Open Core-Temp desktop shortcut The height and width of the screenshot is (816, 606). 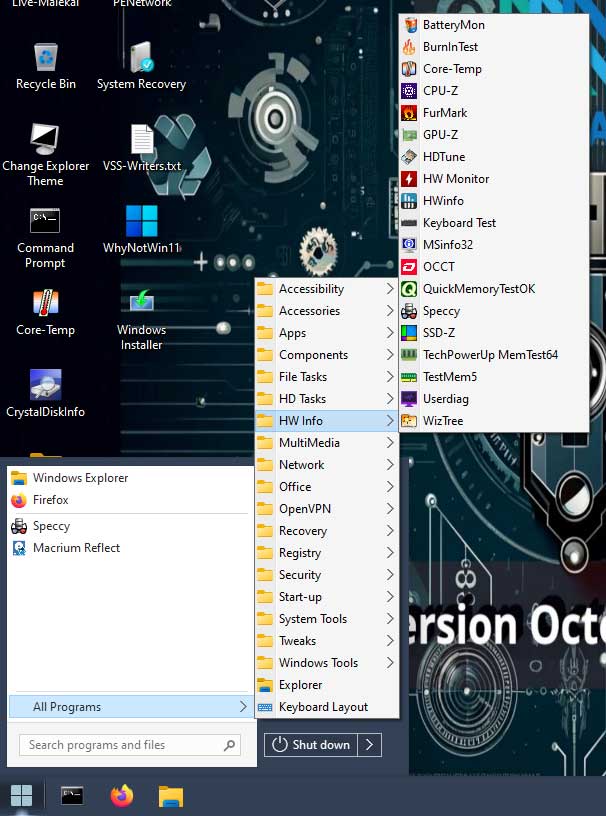click(x=45, y=312)
